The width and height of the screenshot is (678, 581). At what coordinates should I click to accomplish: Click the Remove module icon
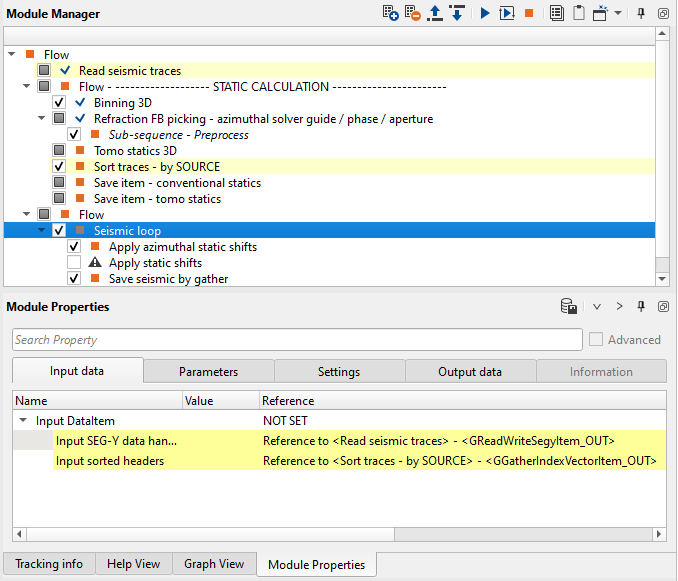(413, 14)
